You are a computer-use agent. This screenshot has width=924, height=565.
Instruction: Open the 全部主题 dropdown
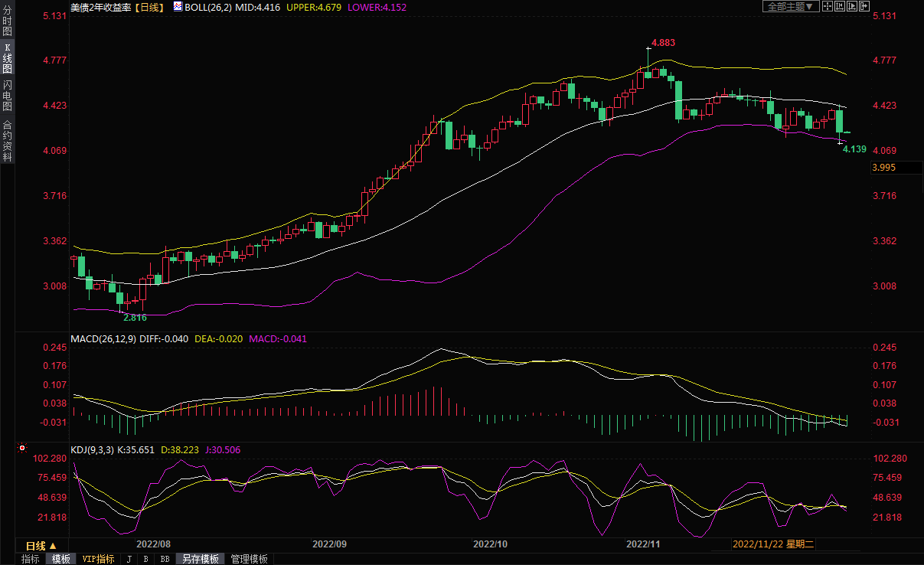pyautogui.click(x=791, y=6)
